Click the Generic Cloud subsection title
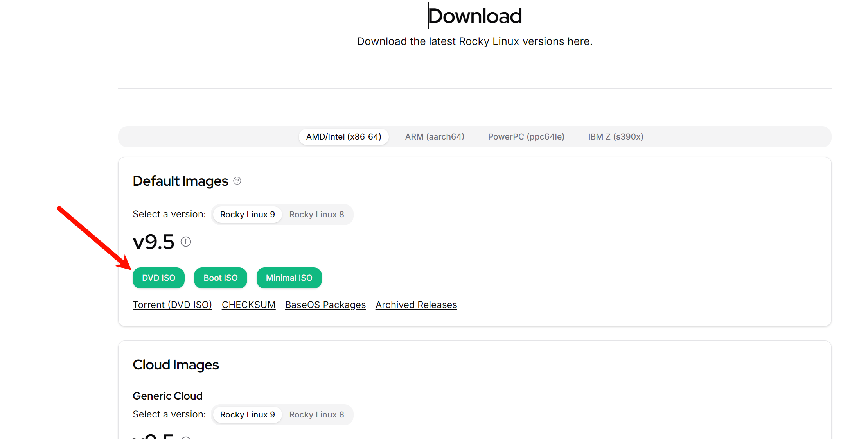Viewport: 868px width, 439px height. [x=167, y=396]
